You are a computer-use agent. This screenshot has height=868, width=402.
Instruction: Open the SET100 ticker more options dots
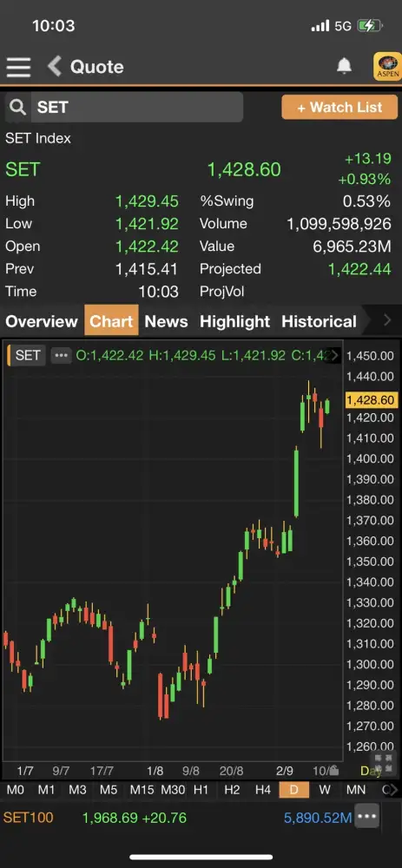coord(366,817)
